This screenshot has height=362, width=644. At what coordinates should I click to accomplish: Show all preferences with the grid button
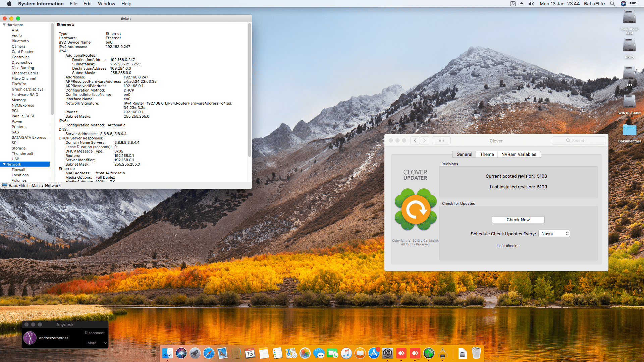(x=441, y=140)
